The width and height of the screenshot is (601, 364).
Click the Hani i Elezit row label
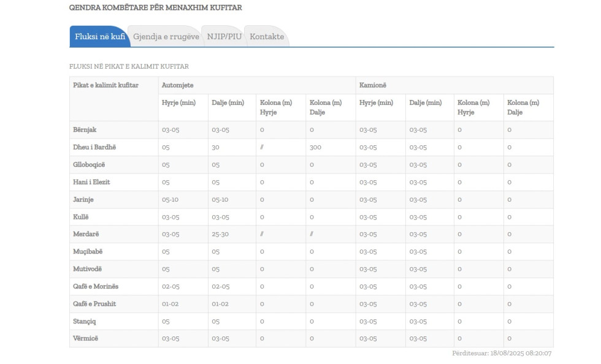click(91, 182)
